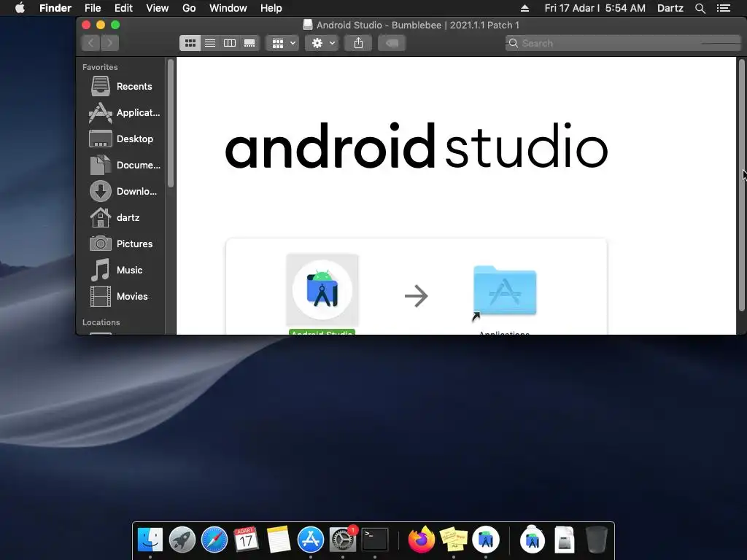Click the Edit Tags toolbar button
The width and height of the screenshot is (747, 560).
point(392,43)
